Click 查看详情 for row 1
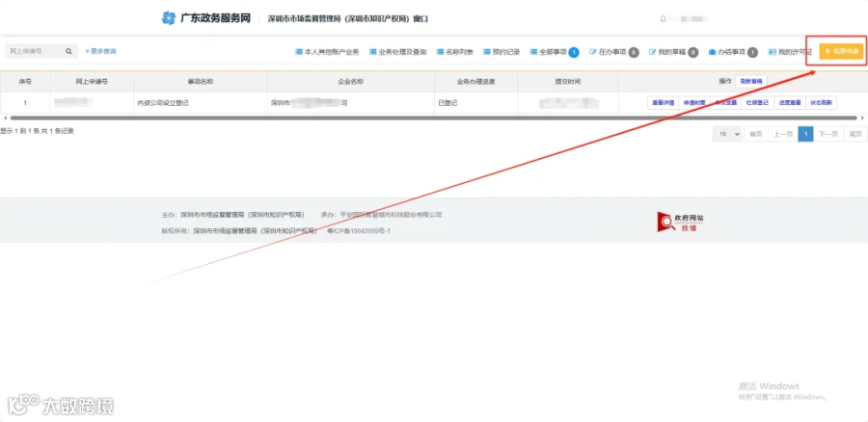868x422 pixels. 664,103
